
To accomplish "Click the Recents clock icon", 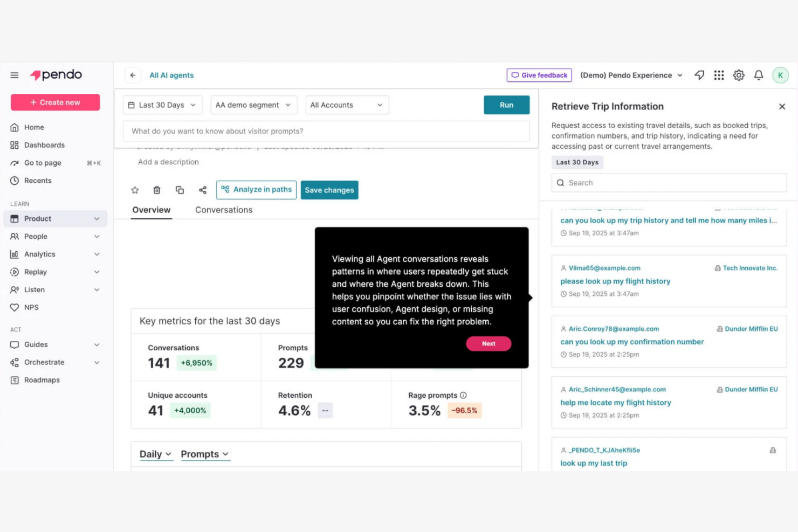I will tap(15, 181).
